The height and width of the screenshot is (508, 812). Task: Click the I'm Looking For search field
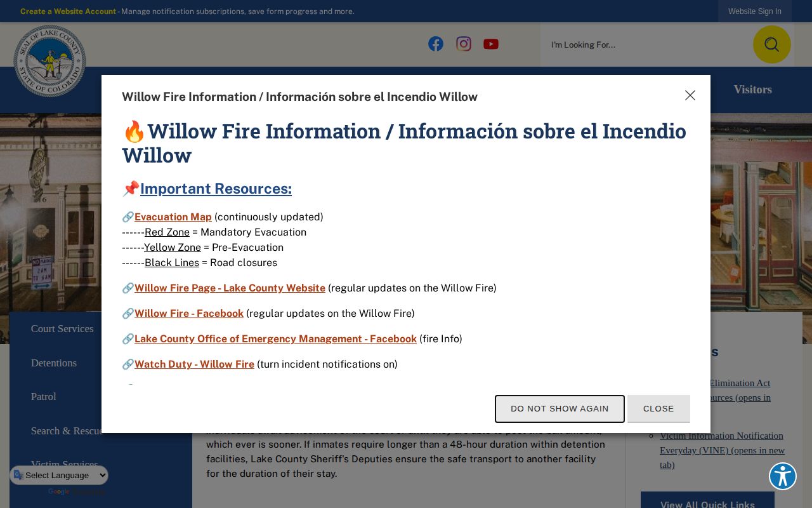(x=646, y=44)
